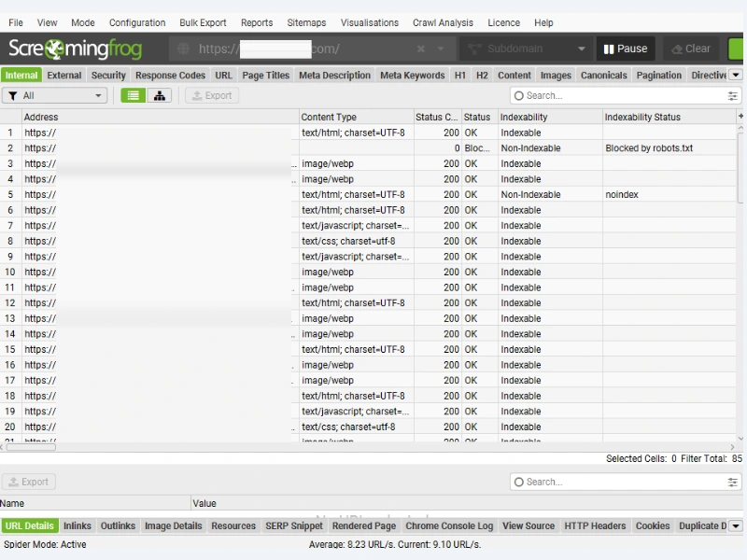
Task: Click the plus icon to add table columns
Action: point(740,117)
